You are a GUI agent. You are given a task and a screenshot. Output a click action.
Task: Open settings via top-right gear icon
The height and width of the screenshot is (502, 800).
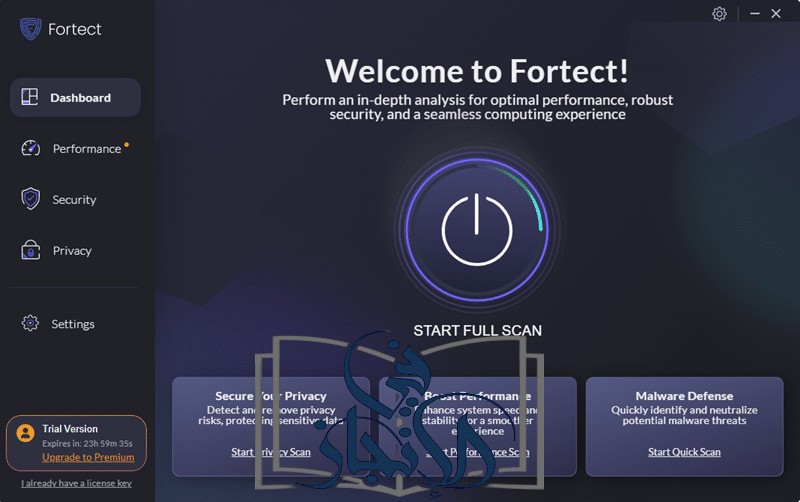719,14
